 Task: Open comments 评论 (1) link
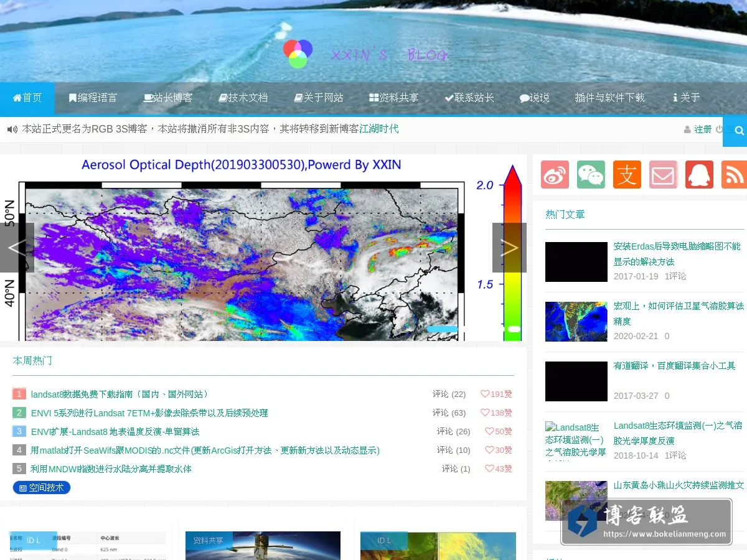pos(456,469)
